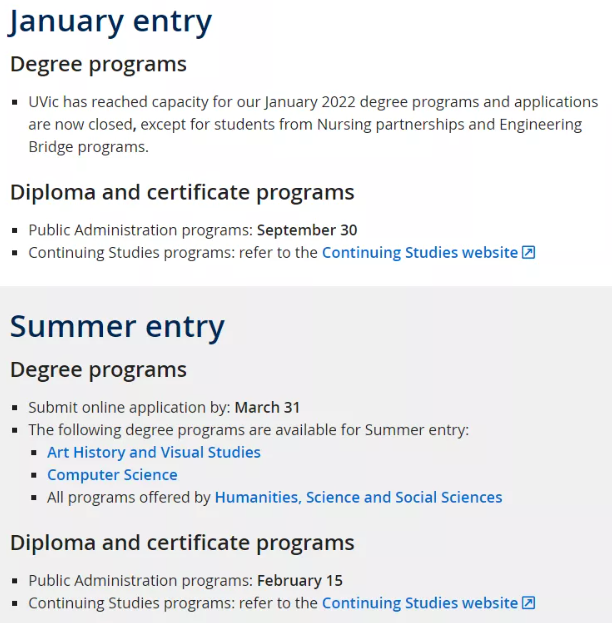Viewport: 612px width, 623px height.
Task: Open Art History and Visual Studies link
Action: click(154, 453)
